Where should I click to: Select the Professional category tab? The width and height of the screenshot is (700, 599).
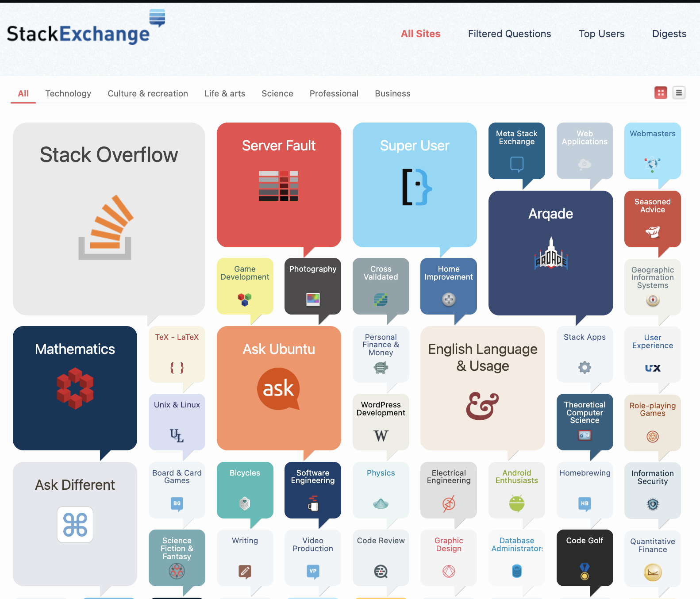[334, 93]
